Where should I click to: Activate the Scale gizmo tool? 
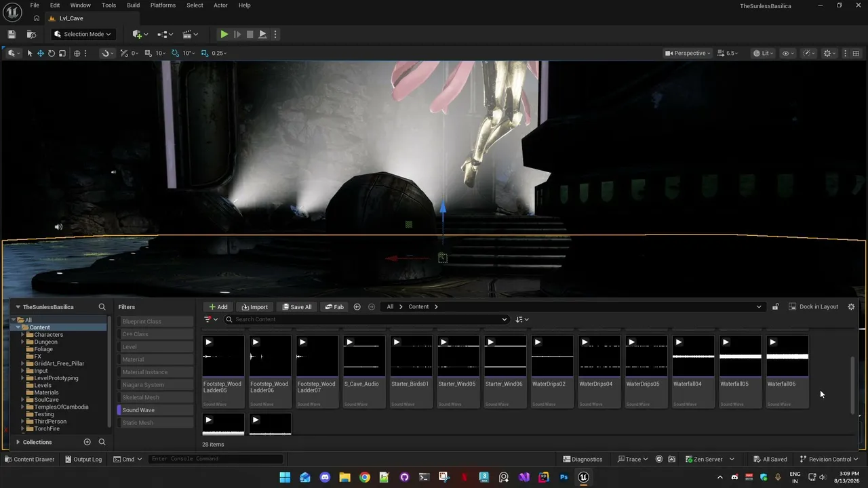pos(62,53)
